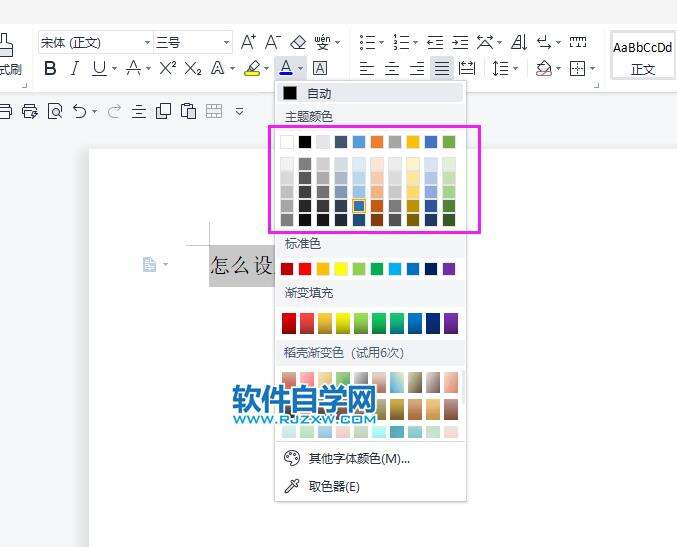Viewport: 677px width, 547px height.
Task: Click the insert table icon in quick toolbar
Action: click(x=214, y=111)
